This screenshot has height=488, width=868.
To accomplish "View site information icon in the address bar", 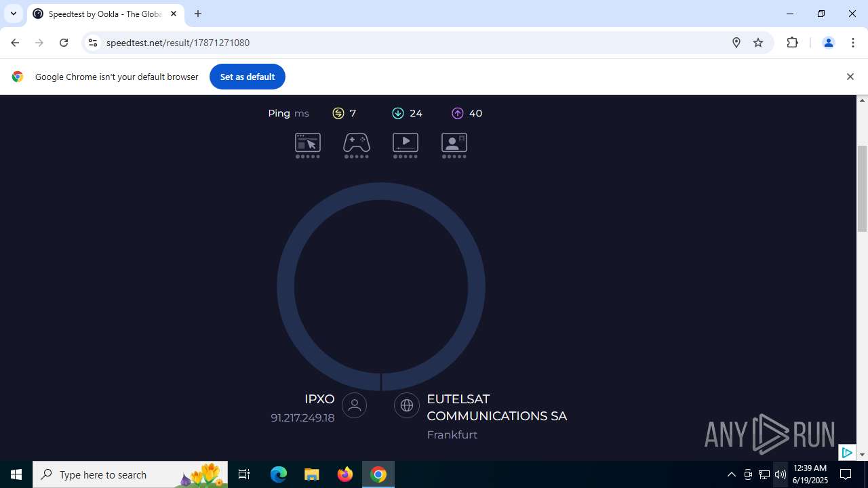I will point(93,43).
